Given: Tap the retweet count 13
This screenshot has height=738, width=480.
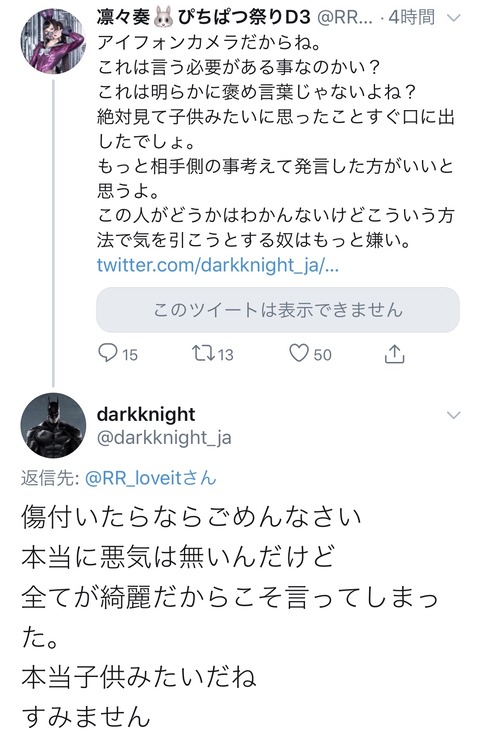Looking at the screenshot, I should click(225, 354).
